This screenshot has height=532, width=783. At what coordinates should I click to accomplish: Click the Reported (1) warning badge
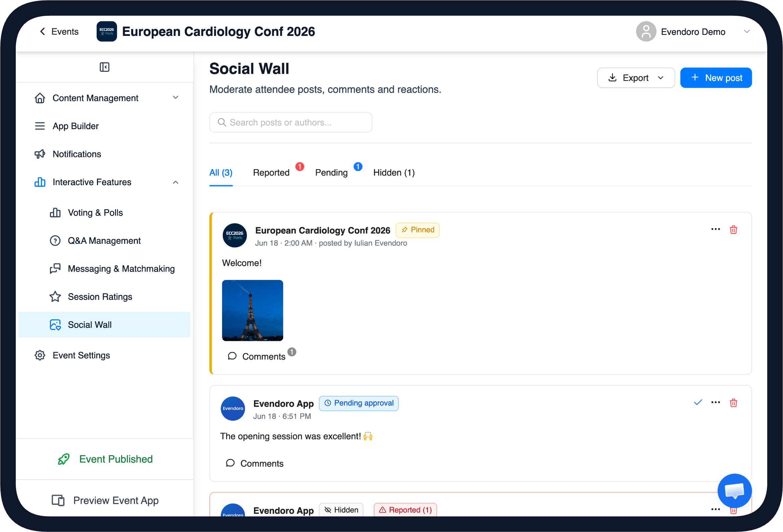[405, 510]
